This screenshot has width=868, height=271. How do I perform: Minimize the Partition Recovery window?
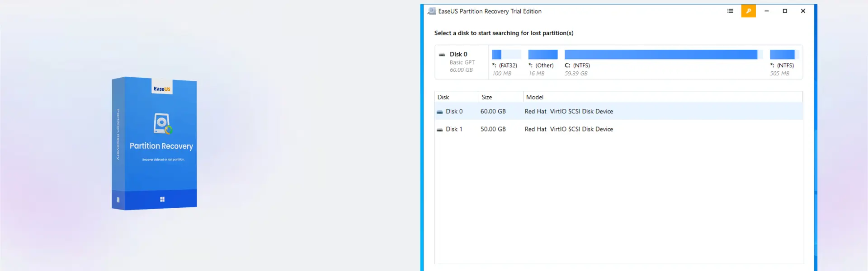coord(767,11)
